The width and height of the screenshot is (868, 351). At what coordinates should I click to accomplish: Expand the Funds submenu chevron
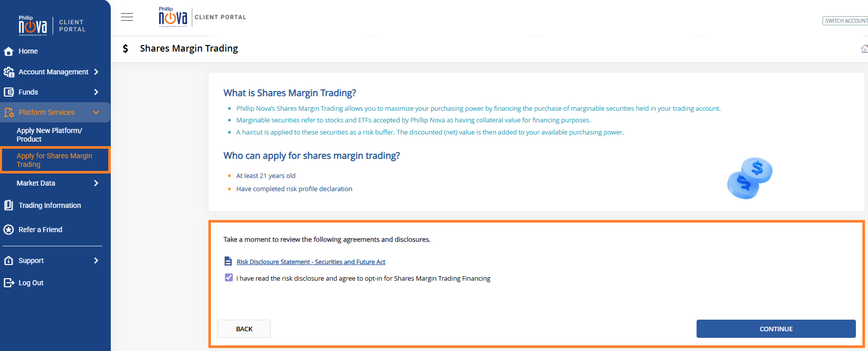pyautogui.click(x=96, y=92)
